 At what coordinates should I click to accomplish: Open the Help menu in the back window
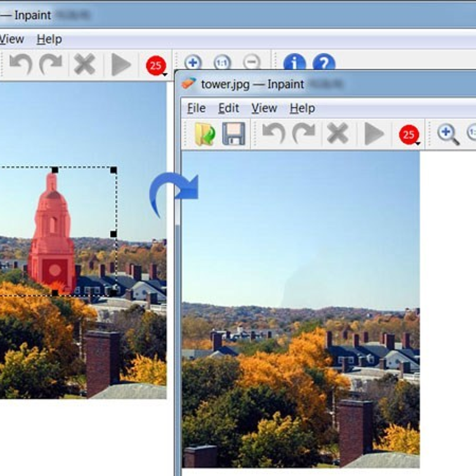point(49,39)
